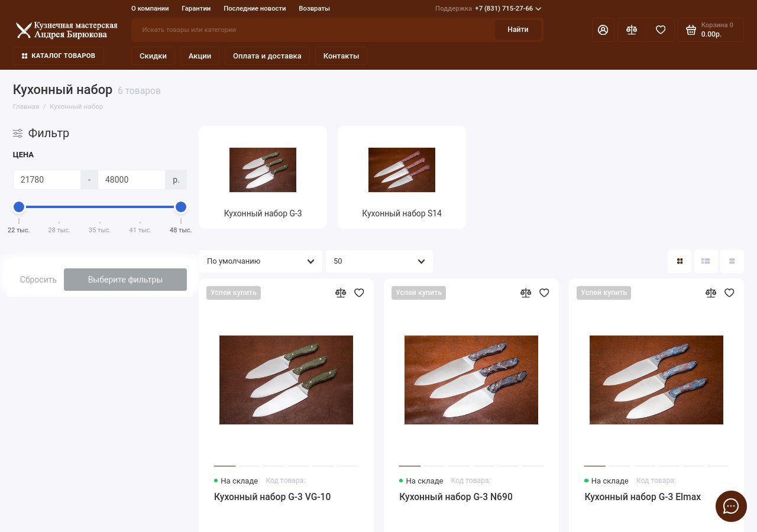Image resolution: width=757 pixels, height=532 pixels.
Task: Click 'Сбросить' to reset filters
Action: (38, 280)
